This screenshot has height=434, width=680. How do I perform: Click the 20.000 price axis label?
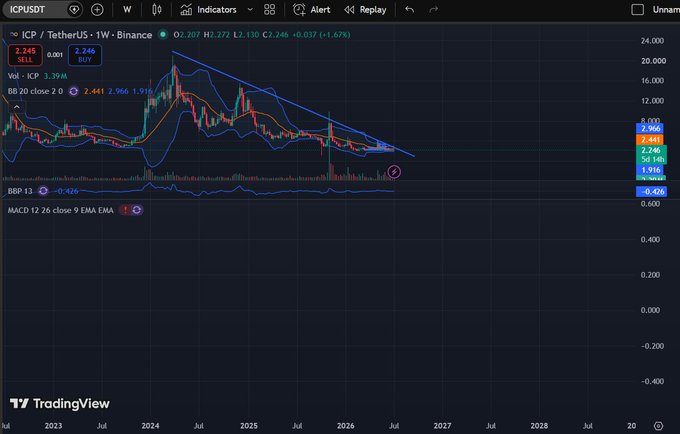tap(653, 61)
